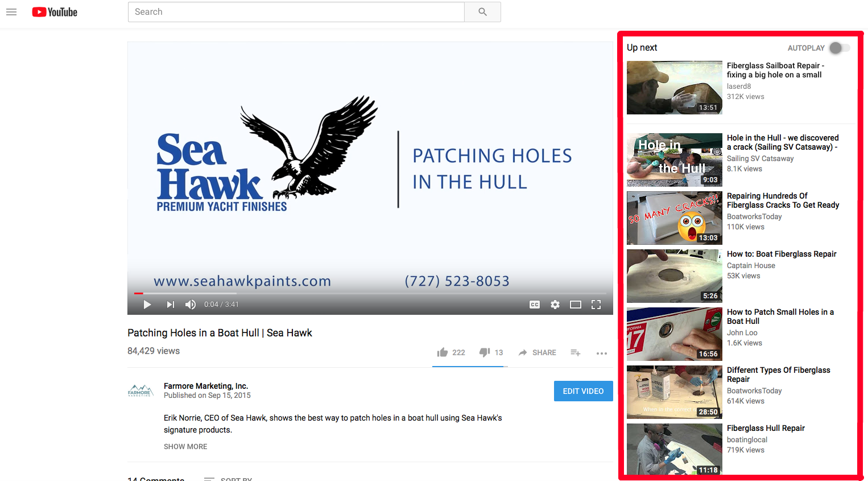Go to YouTube home via logo
868x481 pixels.
click(55, 12)
